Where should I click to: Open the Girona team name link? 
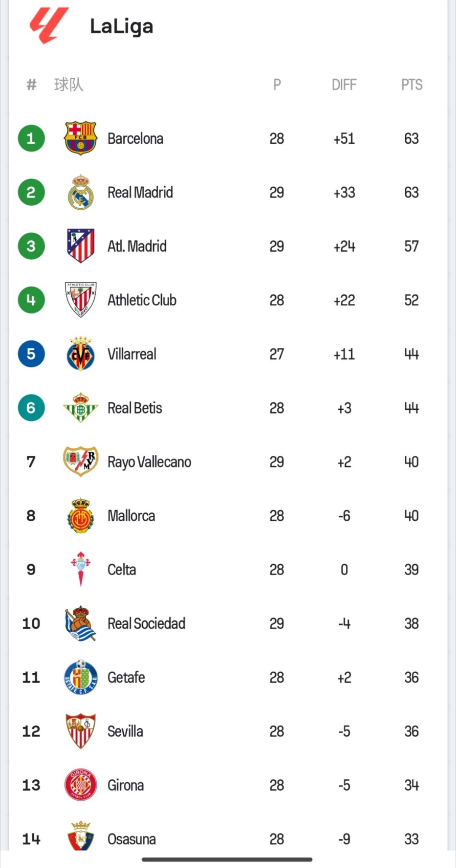[x=126, y=785]
